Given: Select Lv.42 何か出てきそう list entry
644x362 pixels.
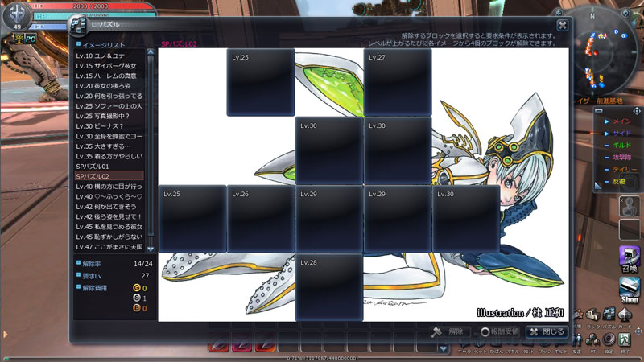Looking at the screenshot, I should point(109,207).
